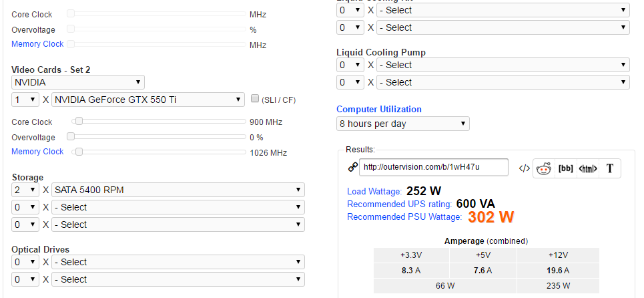Click the Load Wattage link

pyautogui.click(x=374, y=192)
